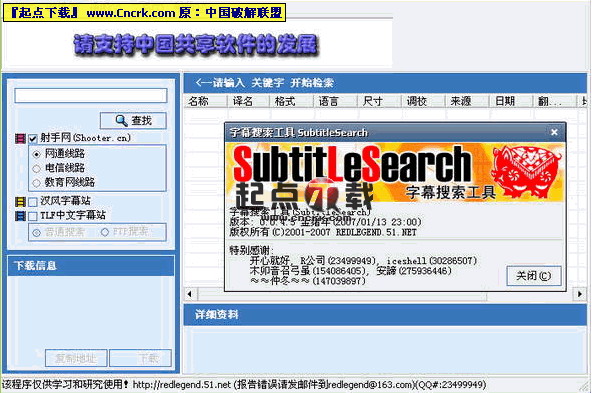Choose the 普通搜索 radio option
This screenshot has width=592, height=393.
tap(37, 233)
